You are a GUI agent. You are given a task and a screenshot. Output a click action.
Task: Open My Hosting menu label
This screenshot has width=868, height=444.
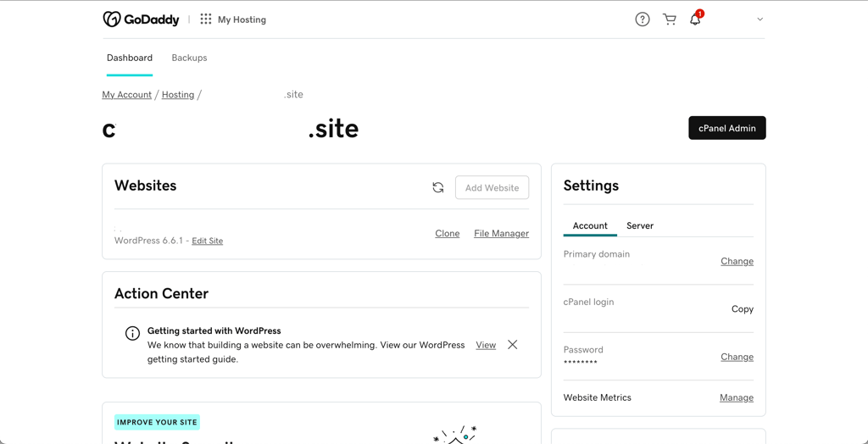pyautogui.click(x=242, y=19)
